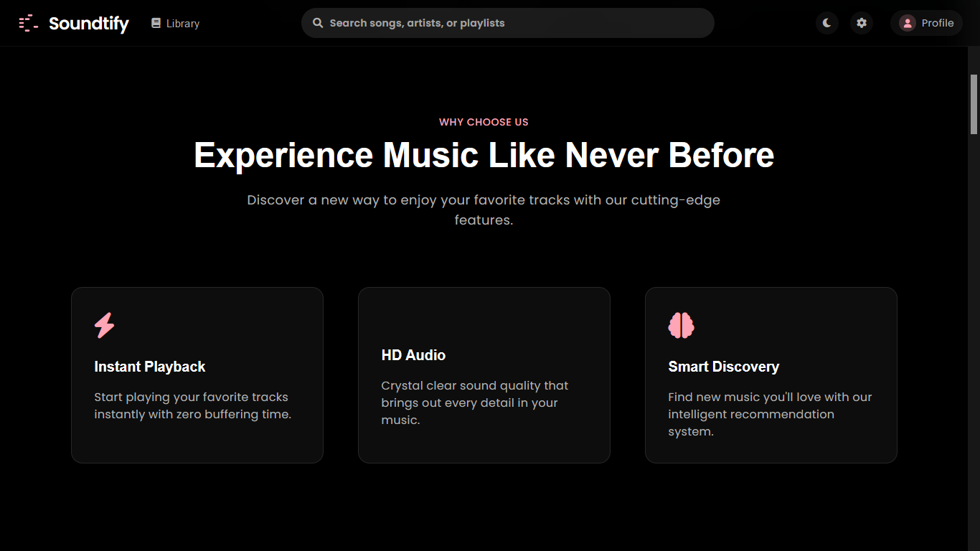This screenshot has width=980, height=551.
Task: Click the Library book icon
Action: pyautogui.click(x=156, y=23)
